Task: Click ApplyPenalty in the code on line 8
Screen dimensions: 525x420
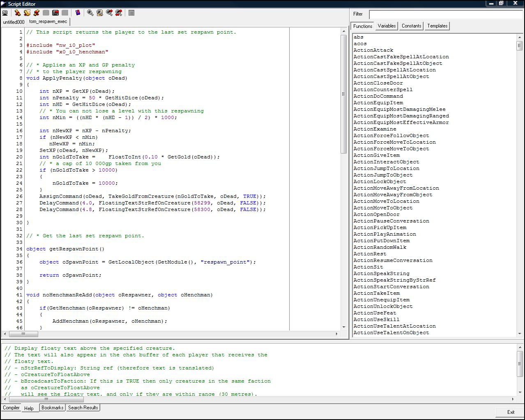Action: click(62, 78)
